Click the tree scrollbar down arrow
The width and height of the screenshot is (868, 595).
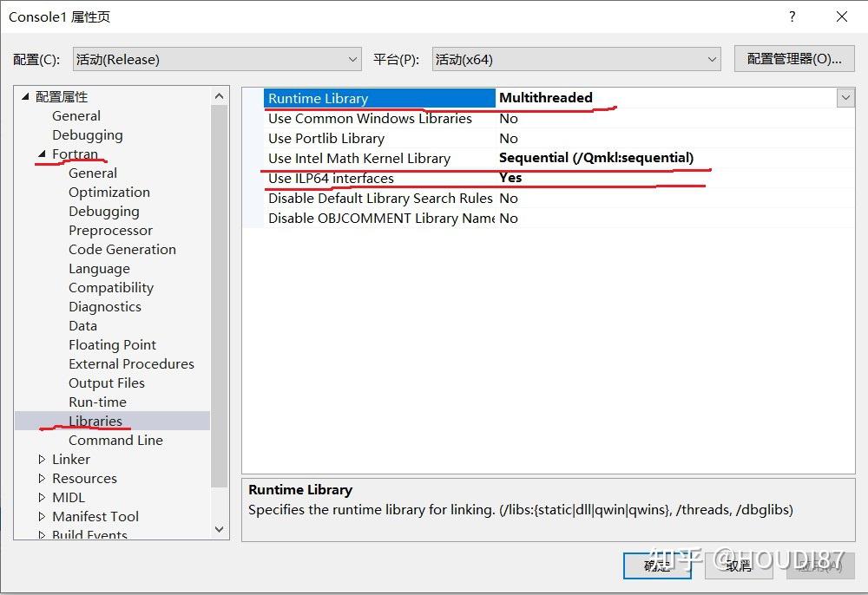click(x=220, y=529)
